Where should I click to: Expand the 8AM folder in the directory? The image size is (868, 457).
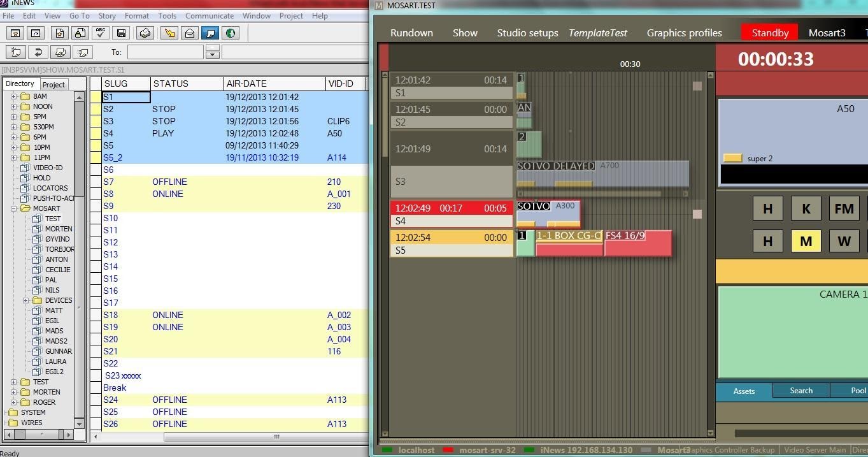pyautogui.click(x=13, y=96)
